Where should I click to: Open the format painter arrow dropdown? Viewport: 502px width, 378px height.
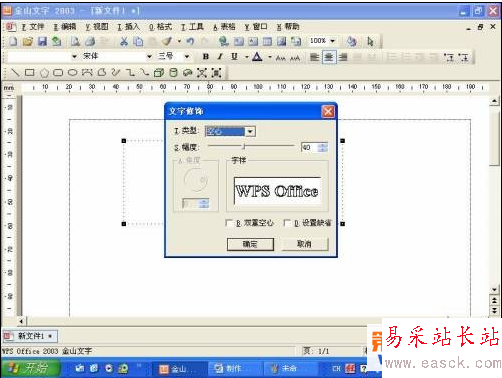tap(179, 41)
